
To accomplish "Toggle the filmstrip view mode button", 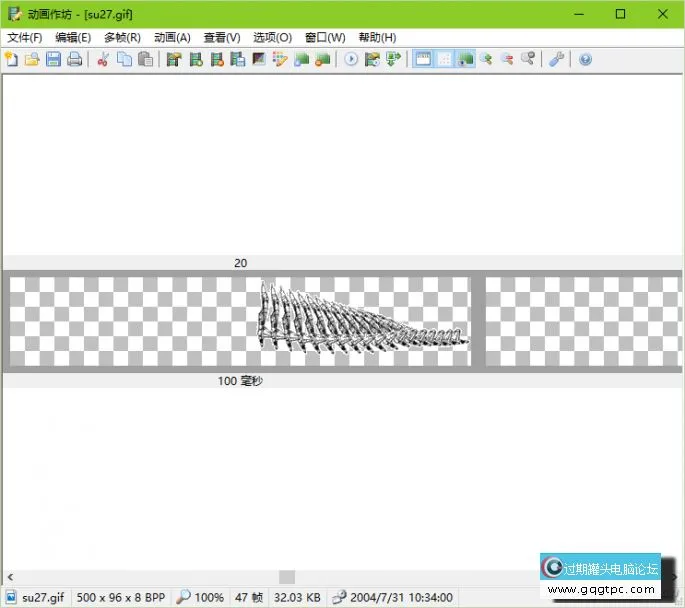I will (x=423, y=59).
